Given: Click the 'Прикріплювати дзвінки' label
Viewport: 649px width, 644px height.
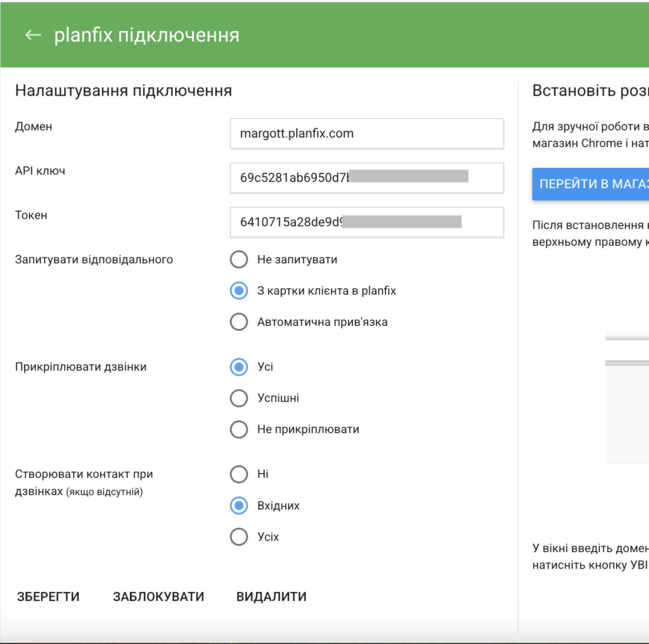Looking at the screenshot, I should point(80,367).
